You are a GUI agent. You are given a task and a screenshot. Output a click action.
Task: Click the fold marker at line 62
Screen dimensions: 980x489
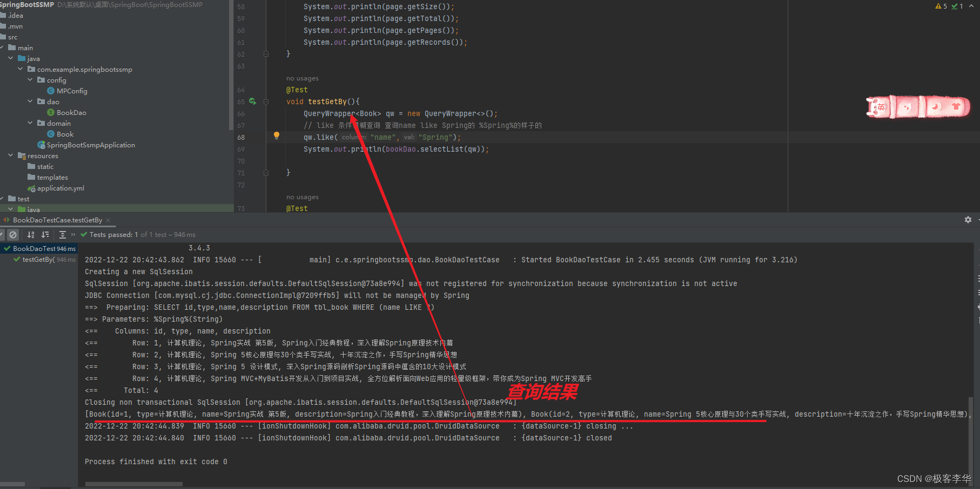[x=266, y=54]
